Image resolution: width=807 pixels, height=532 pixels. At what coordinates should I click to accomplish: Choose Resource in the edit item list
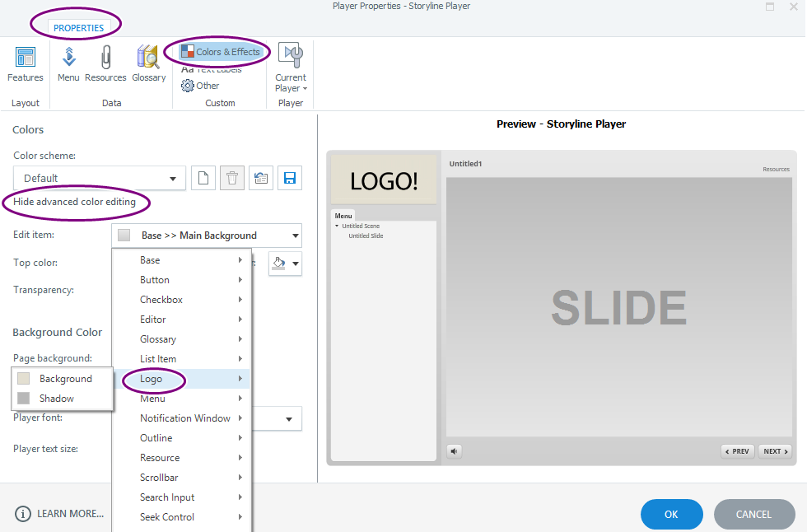[182, 457]
